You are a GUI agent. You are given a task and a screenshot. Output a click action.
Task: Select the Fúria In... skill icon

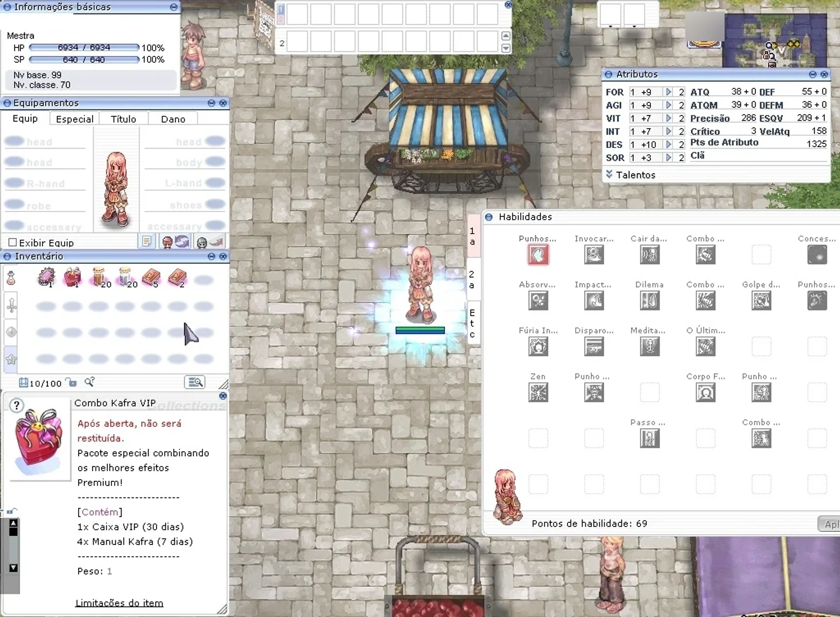click(x=538, y=347)
